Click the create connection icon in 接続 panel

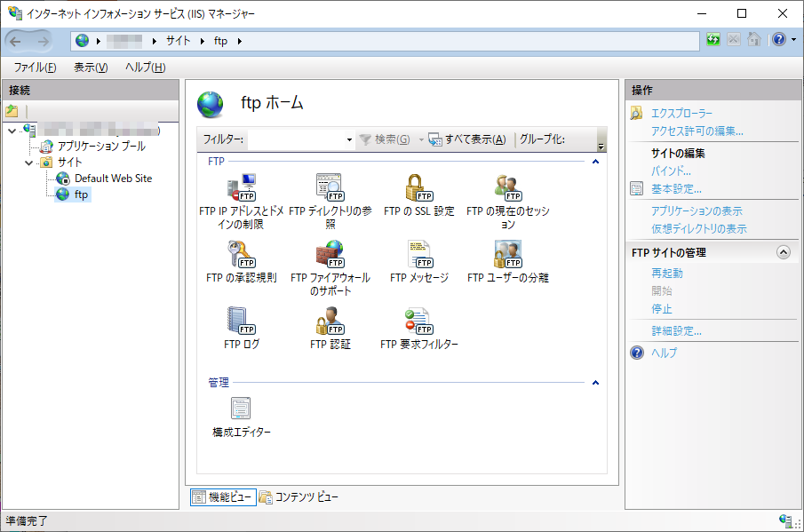(x=12, y=111)
